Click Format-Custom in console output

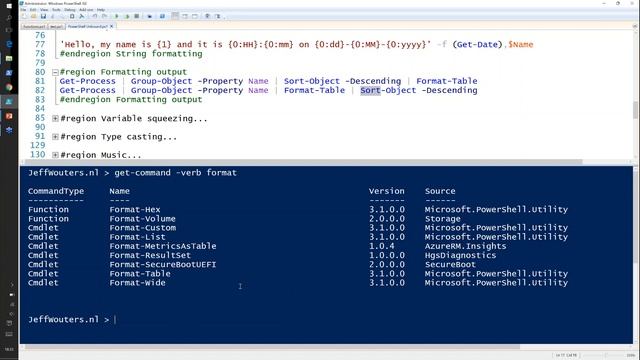tap(142, 228)
